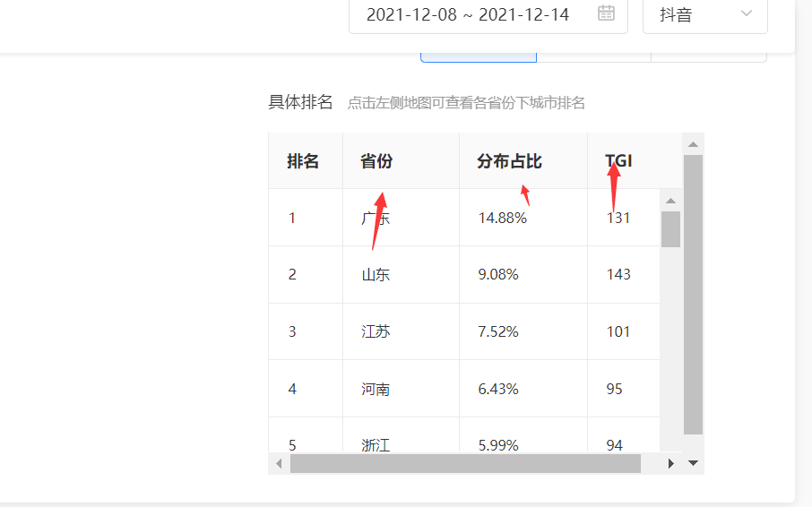Expand the 抖音 platform dropdown
The image size is (812, 507).
pos(704,14)
